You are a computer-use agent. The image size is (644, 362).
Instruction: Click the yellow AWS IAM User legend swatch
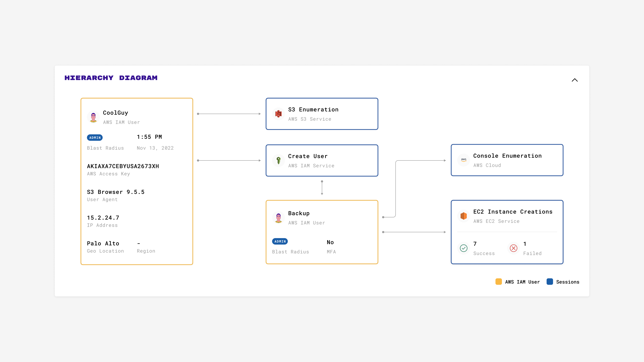tap(499, 282)
